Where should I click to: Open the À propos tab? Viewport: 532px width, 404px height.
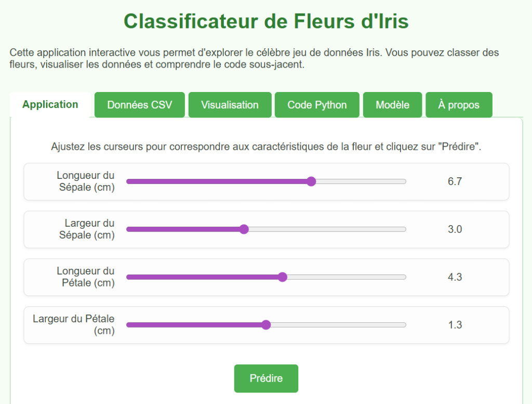459,105
